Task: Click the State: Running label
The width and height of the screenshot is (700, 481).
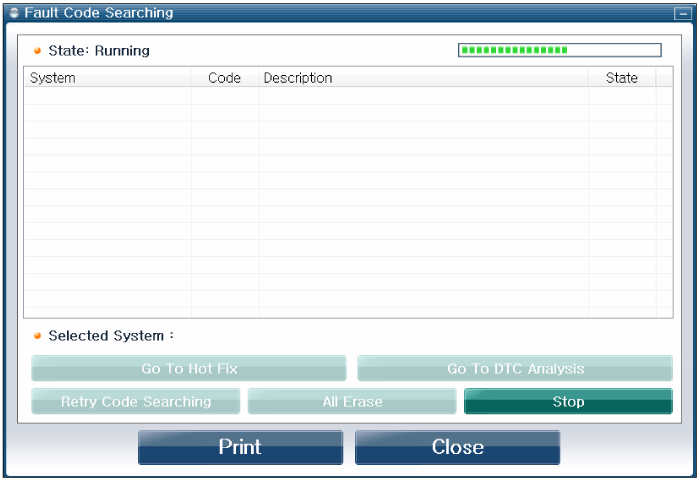Action: [99, 51]
